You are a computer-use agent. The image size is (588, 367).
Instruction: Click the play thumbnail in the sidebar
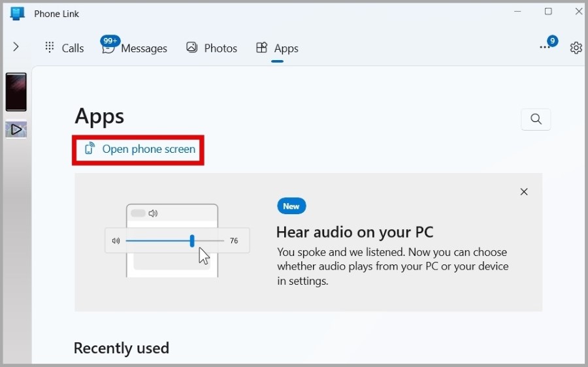(x=16, y=130)
